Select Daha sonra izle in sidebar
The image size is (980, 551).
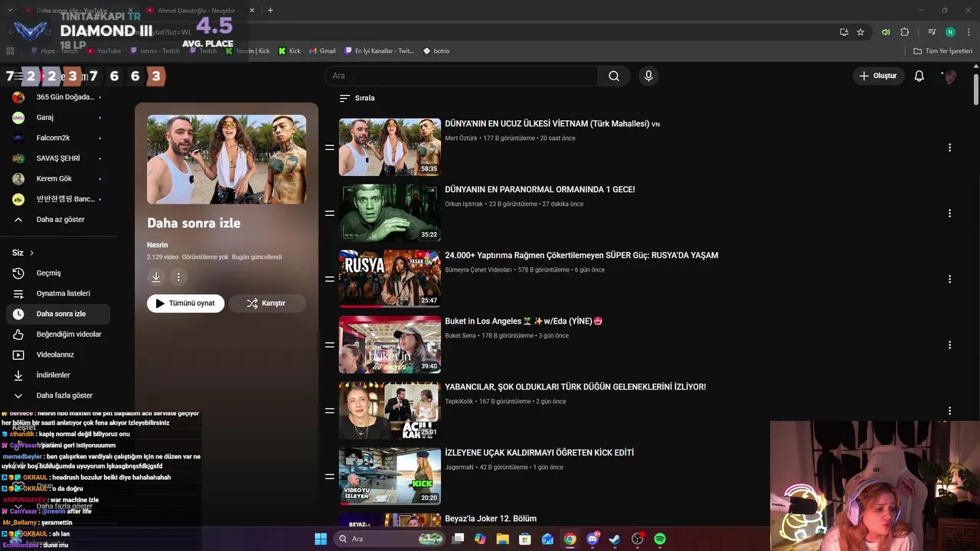[58, 314]
